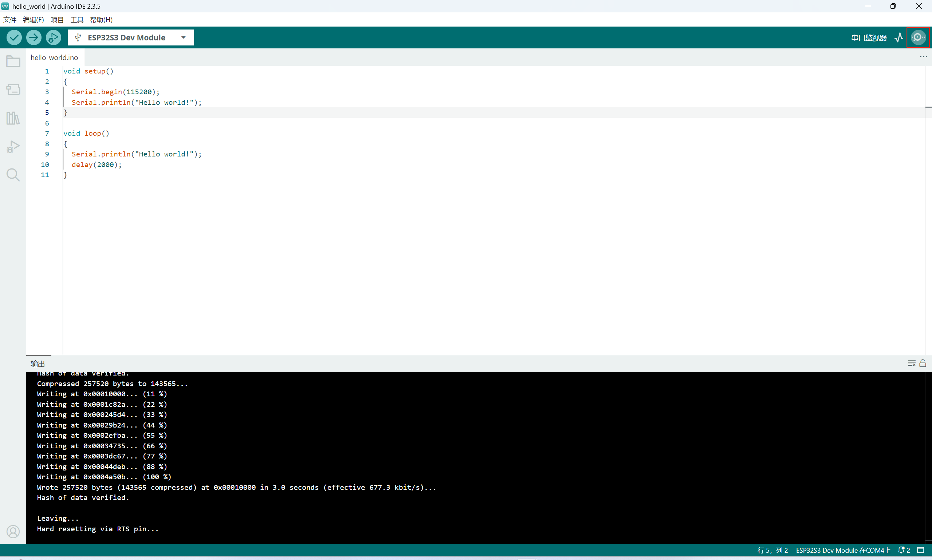Open the Sketchbook folder sidebar icon
The width and height of the screenshot is (932, 560).
[13, 61]
